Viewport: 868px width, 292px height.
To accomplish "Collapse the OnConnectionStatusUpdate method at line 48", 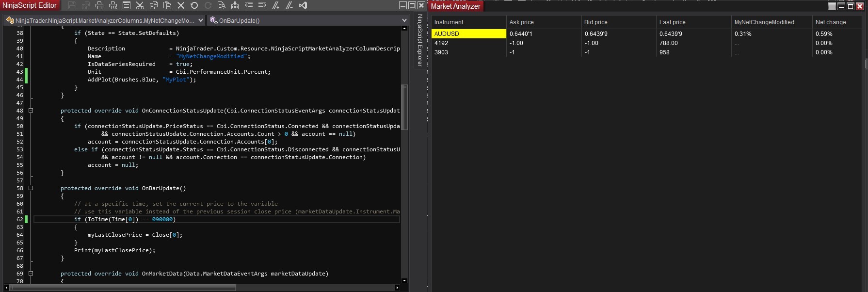I will point(31,111).
